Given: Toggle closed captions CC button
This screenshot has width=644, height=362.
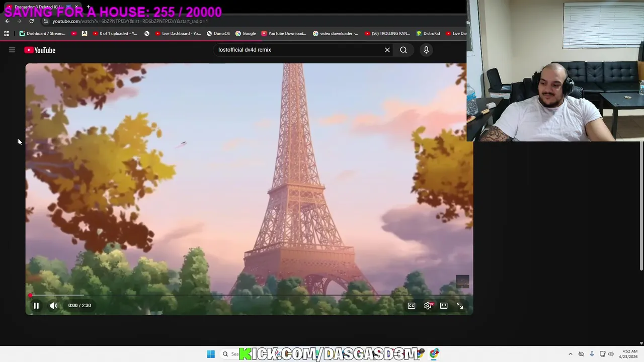Looking at the screenshot, I should click(x=412, y=305).
